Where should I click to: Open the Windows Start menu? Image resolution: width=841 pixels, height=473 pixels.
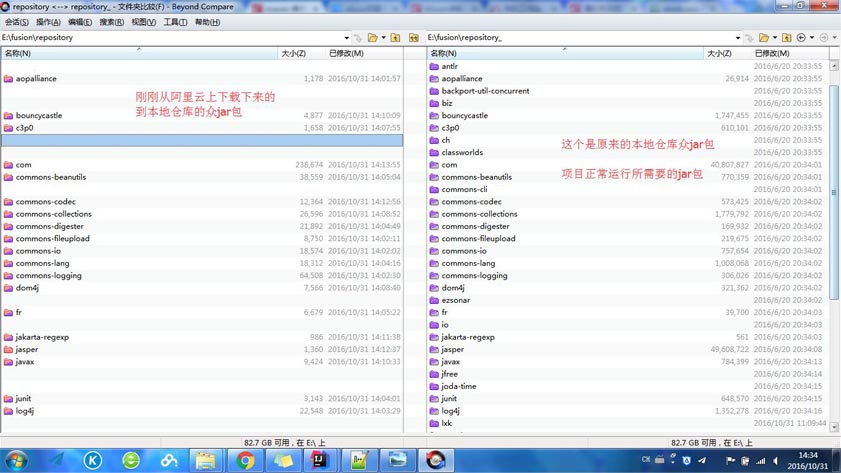pos(16,461)
